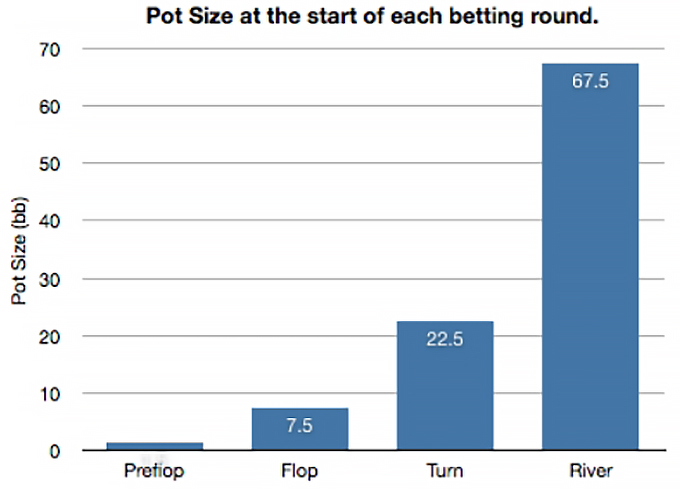Select the Flop x-axis category label
This screenshot has height=489, width=680.
coord(299,470)
